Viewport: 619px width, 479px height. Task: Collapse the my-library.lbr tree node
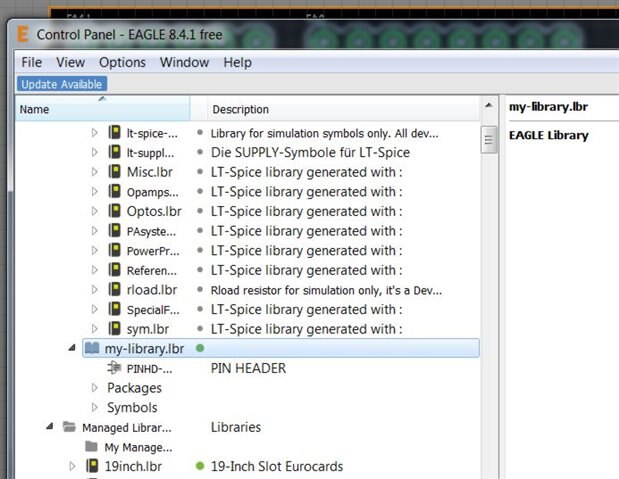click(71, 348)
